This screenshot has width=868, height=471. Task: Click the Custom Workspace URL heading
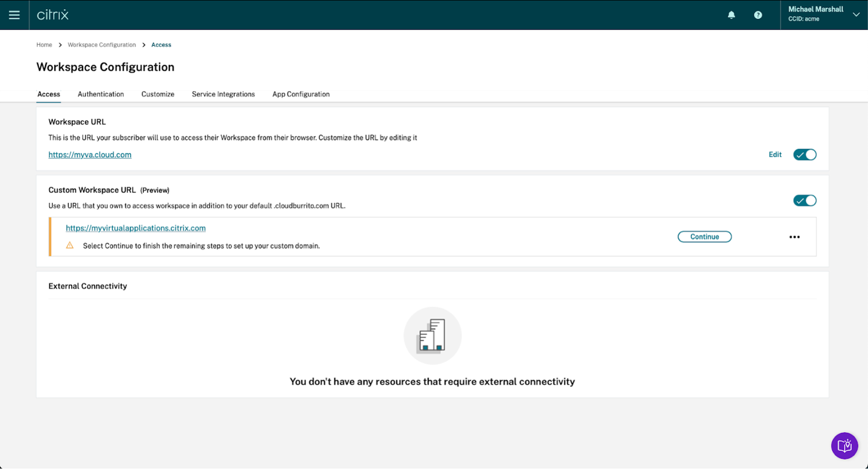[92, 190]
